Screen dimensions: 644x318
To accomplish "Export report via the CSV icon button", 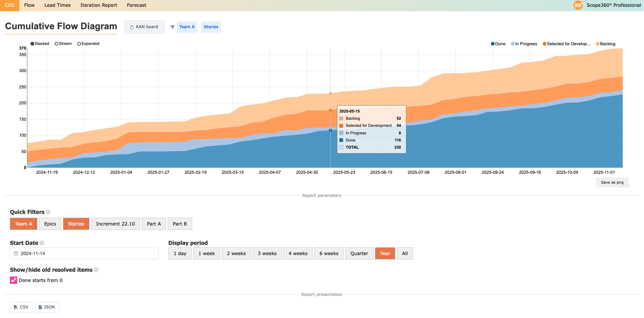I will coord(21,307).
